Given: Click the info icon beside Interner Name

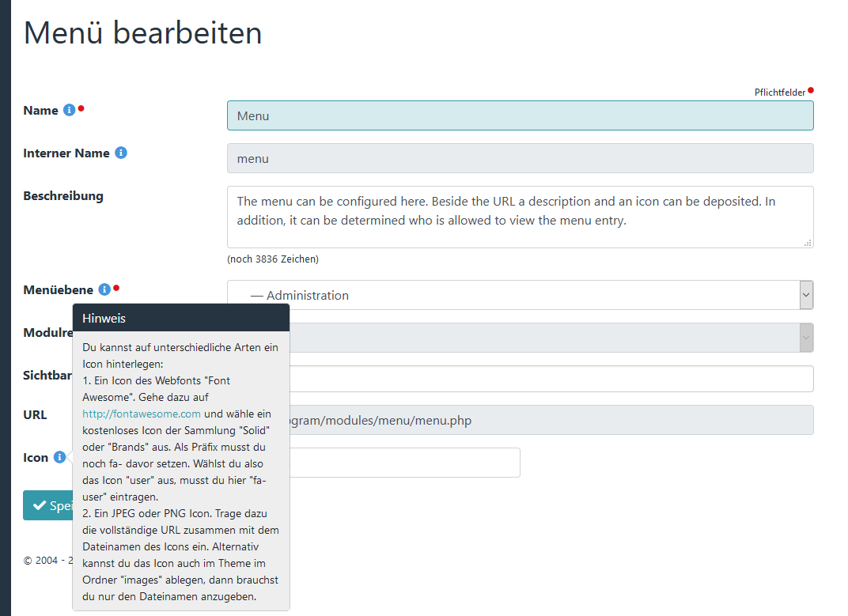Looking at the screenshot, I should pos(121,153).
